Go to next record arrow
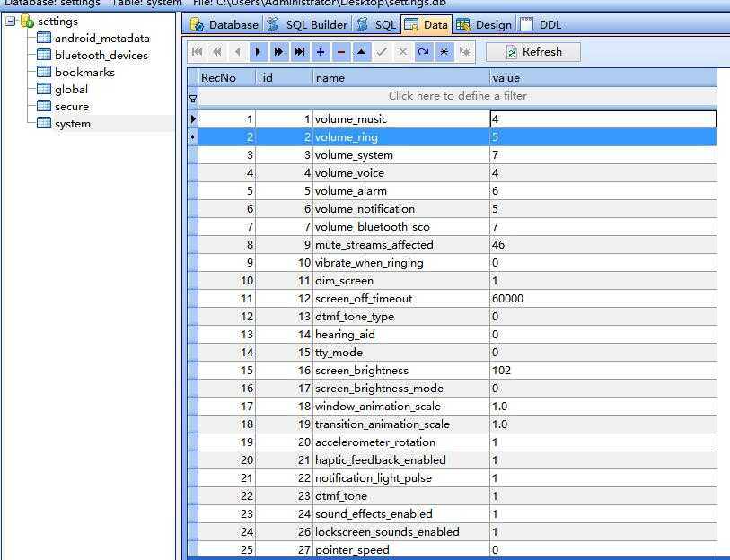The width and height of the screenshot is (730, 560). click(x=258, y=52)
